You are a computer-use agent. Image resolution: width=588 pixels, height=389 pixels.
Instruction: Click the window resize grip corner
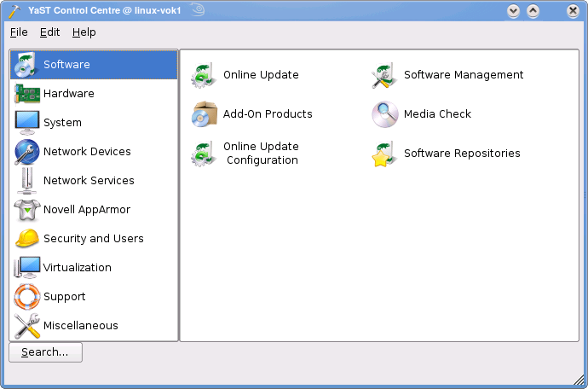(579, 380)
